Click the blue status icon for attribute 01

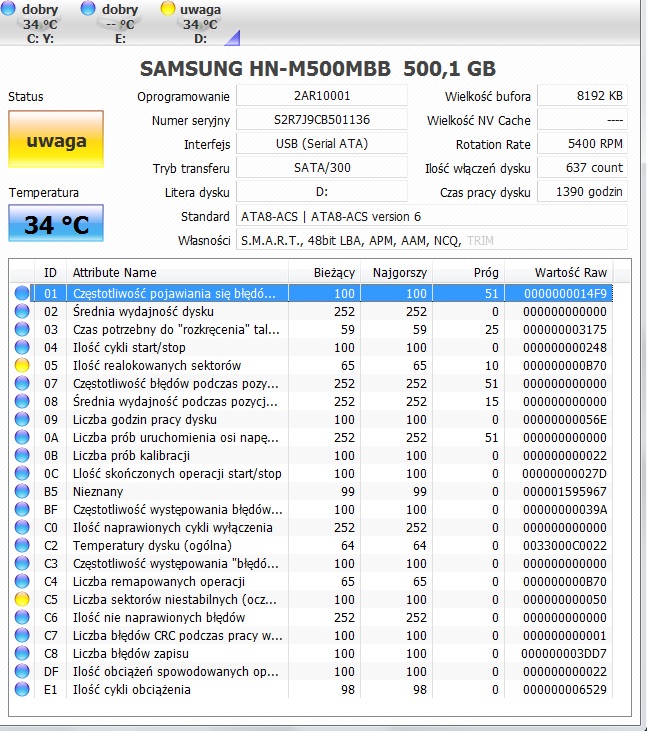pyautogui.click(x=22, y=293)
